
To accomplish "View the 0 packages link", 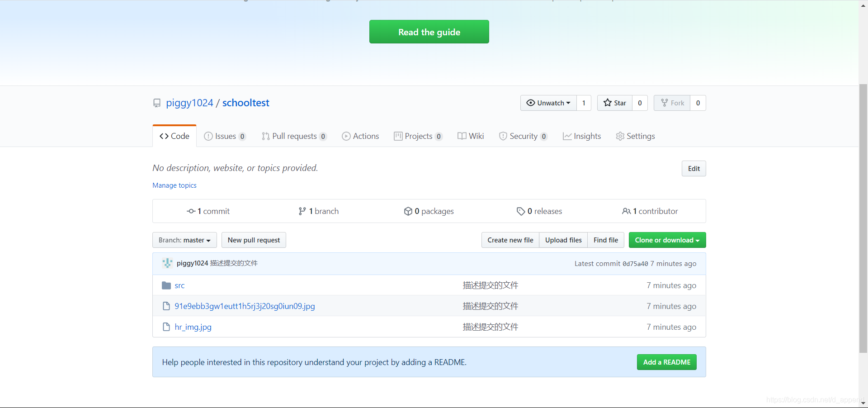I will (429, 211).
